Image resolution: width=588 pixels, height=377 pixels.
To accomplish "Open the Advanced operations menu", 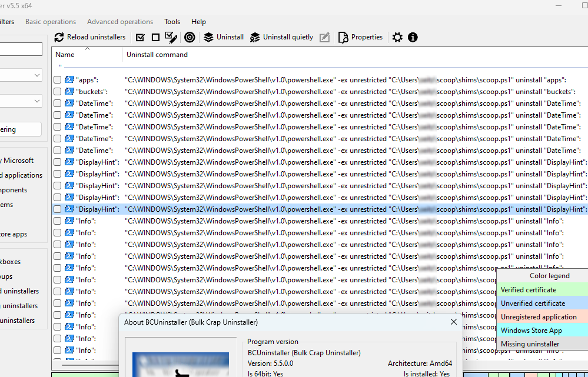I will pyautogui.click(x=119, y=21).
